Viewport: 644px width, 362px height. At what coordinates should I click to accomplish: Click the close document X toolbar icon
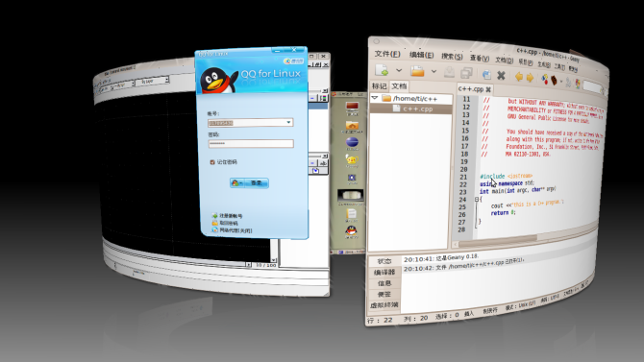click(501, 75)
